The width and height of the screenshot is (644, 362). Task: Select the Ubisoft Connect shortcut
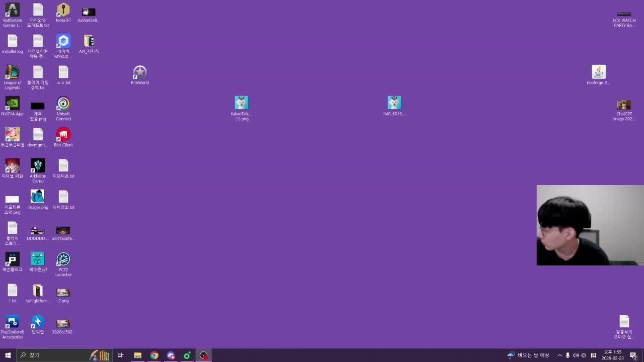click(x=63, y=109)
